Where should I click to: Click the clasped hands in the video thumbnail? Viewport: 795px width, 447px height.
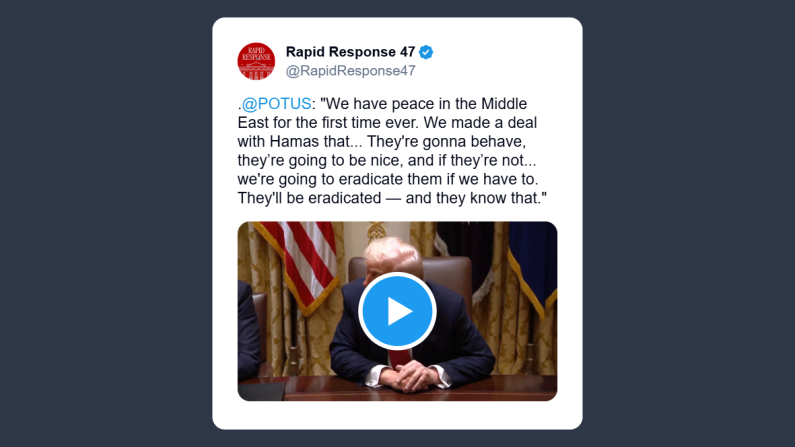pos(413,376)
